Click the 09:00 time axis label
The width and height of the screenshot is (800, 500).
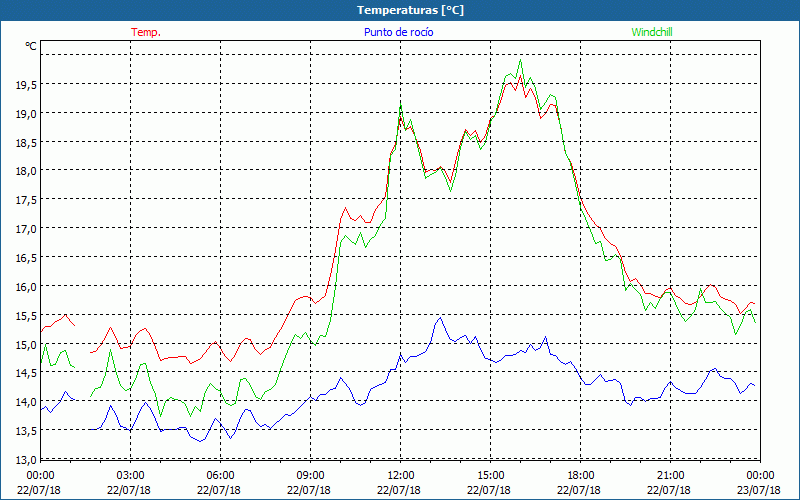(310, 476)
